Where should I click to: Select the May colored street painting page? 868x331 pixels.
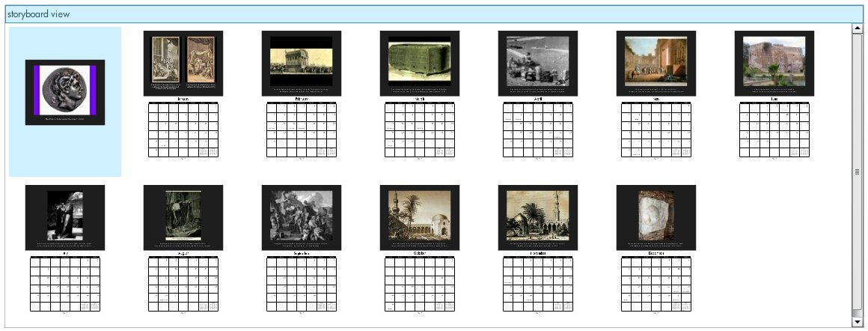point(656,94)
